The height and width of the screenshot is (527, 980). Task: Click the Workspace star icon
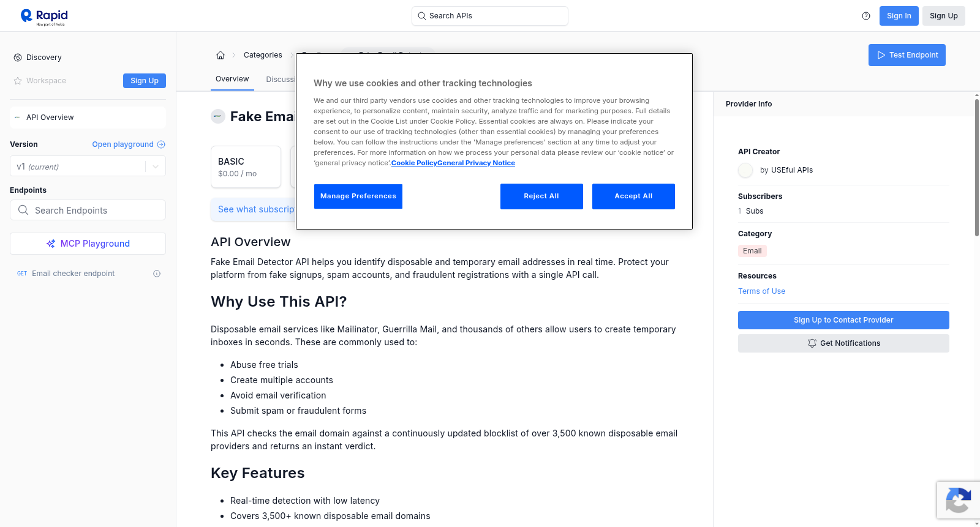18,81
